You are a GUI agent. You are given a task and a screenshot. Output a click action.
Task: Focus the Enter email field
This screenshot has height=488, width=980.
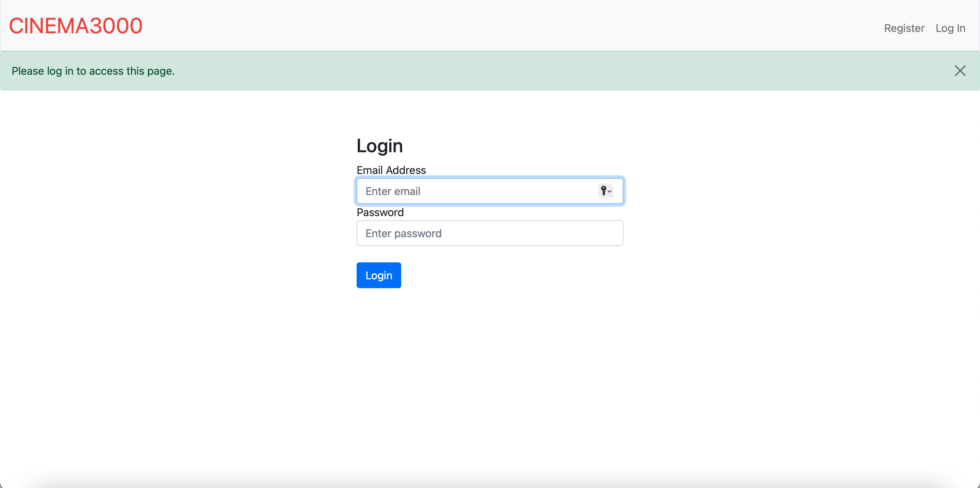point(476,191)
